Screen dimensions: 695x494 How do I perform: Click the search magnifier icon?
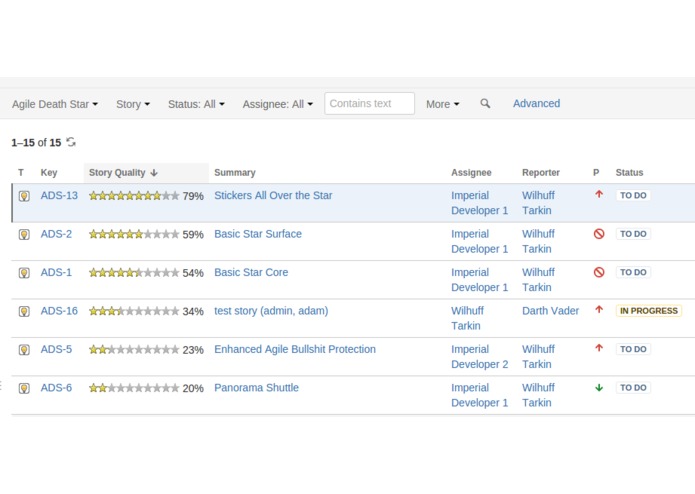(x=485, y=104)
